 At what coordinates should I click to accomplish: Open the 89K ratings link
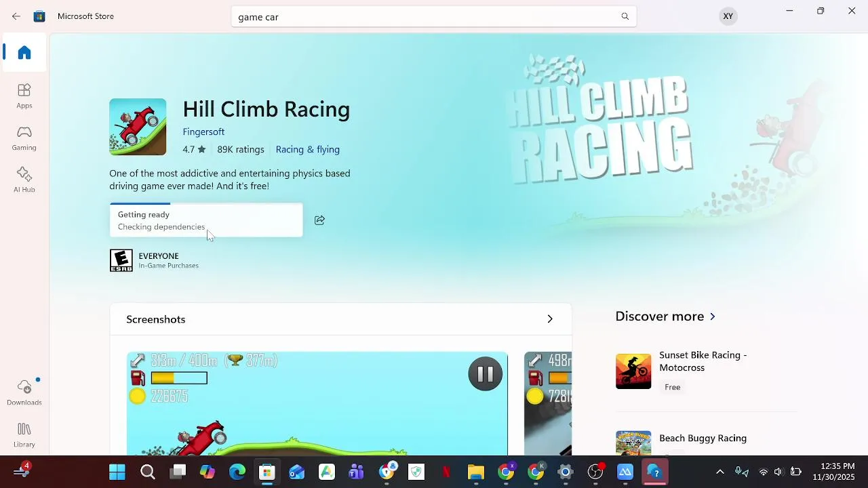[241, 149]
